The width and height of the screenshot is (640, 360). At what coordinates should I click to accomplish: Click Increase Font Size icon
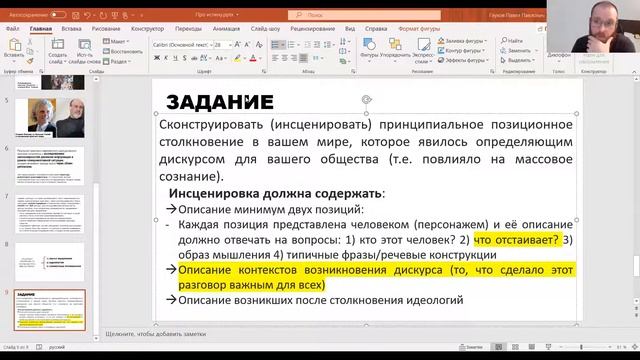click(238, 44)
